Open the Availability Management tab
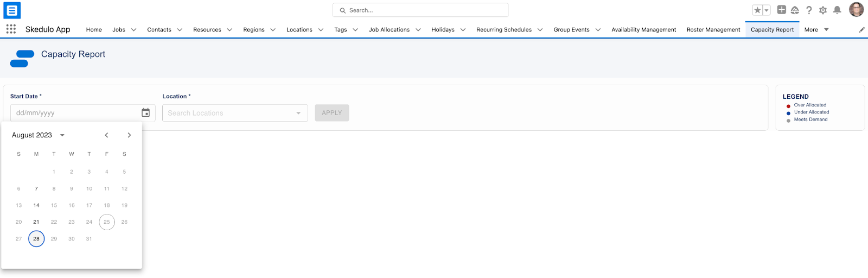Viewport: 868px width, 278px height. pos(644,30)
